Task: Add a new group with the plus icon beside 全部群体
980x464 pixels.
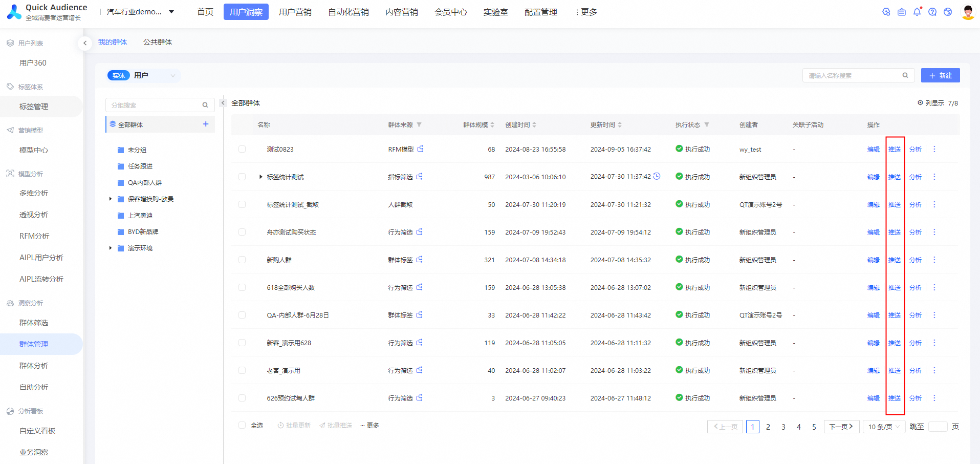Action: (206, 124)
